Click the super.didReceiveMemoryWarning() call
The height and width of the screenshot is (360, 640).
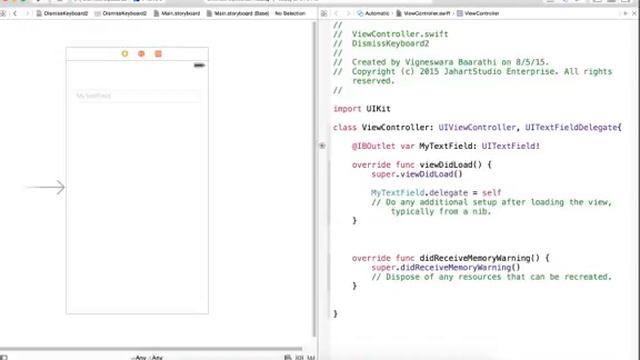point(446,267)
